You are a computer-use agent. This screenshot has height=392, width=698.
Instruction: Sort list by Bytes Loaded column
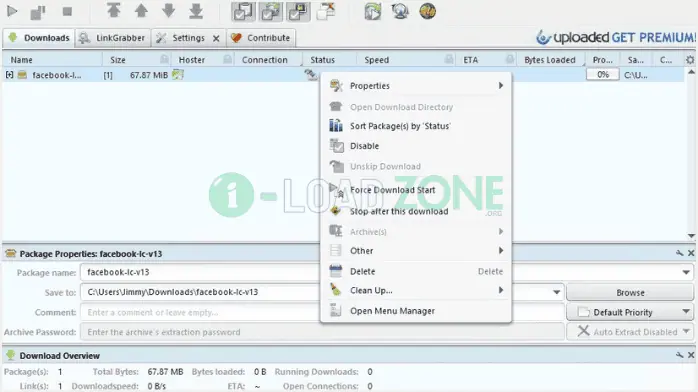pos(550,60)
